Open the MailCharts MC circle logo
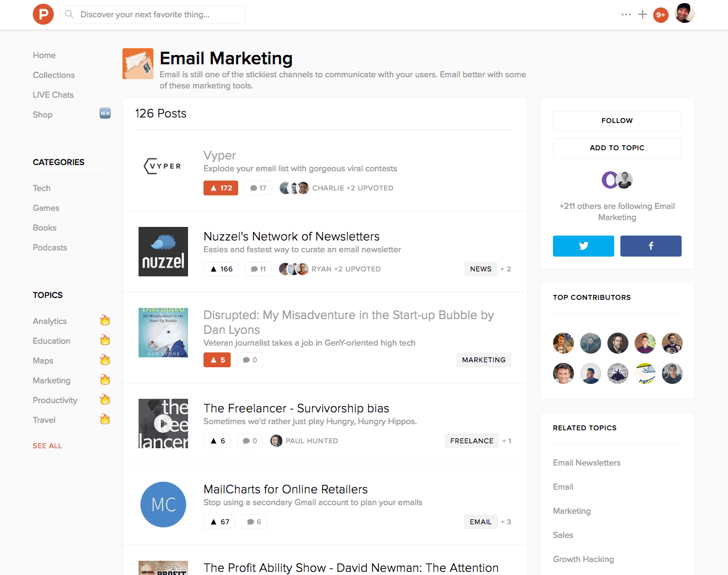 (x=163, y=505)
